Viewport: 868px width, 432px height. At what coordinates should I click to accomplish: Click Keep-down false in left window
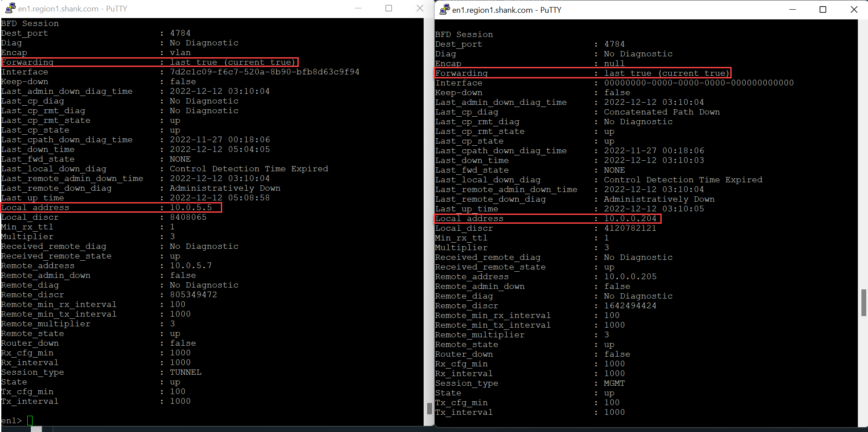[183, 81]
